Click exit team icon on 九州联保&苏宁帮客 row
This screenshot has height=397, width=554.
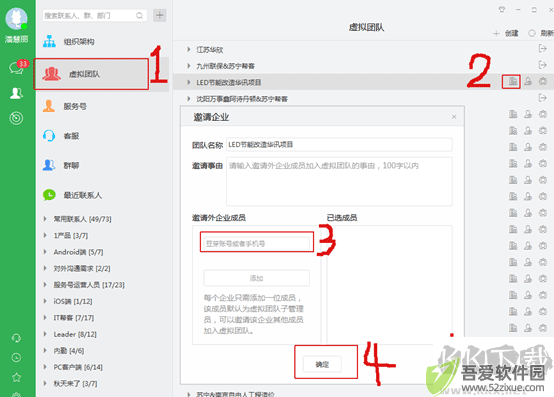(542, 65)
